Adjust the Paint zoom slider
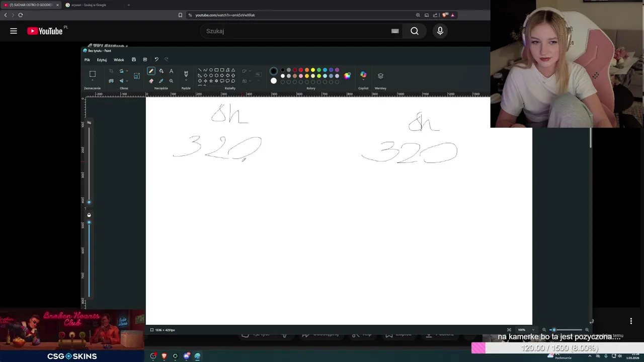This screenshot has width=644, height=362. (553, 330)
